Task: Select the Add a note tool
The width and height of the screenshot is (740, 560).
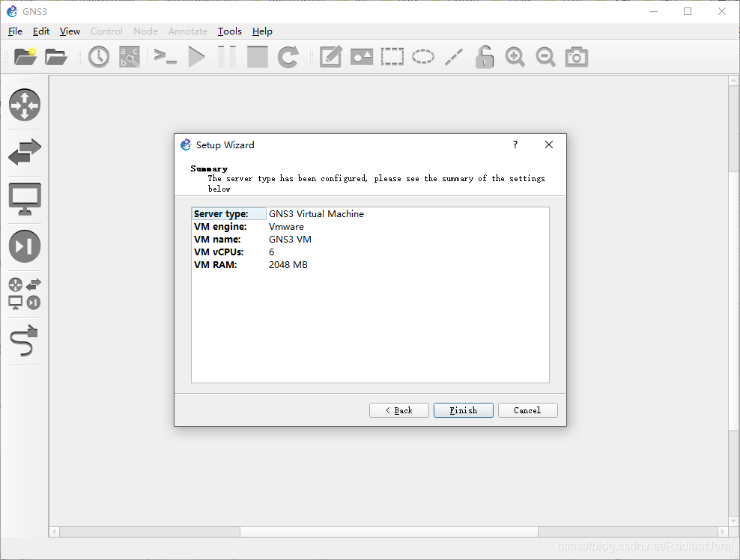Action: click(331, 57)
